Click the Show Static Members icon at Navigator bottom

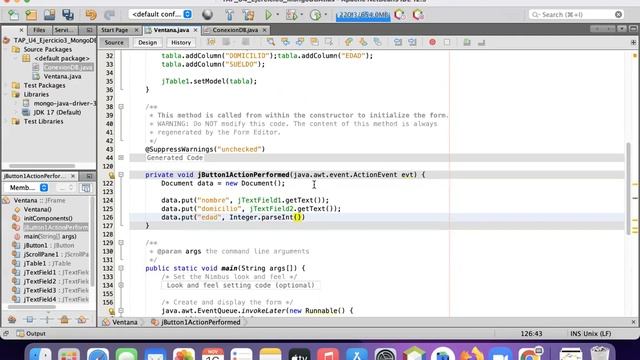pos(47,320)
